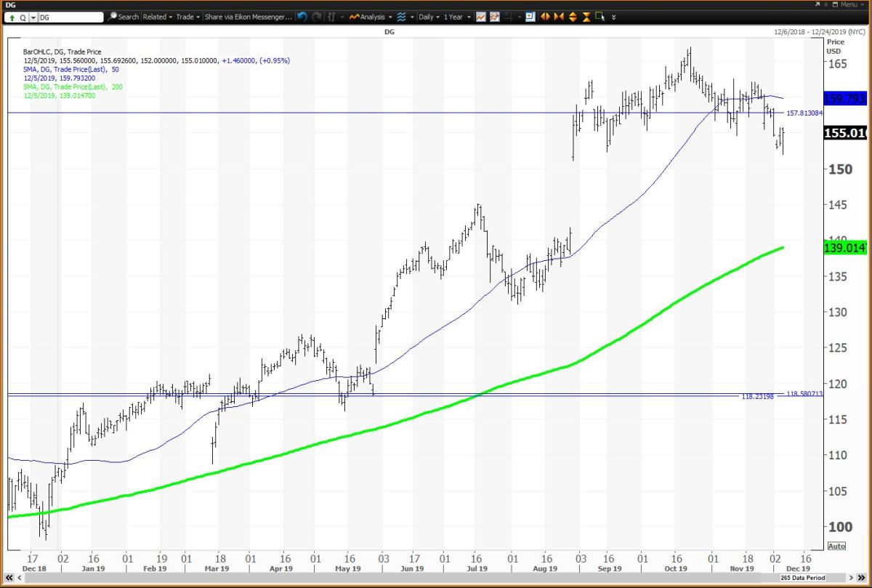Expand dropdown next to wavy lines icon
The height and width of the screenshot is (588, 872).
point(412,17)
